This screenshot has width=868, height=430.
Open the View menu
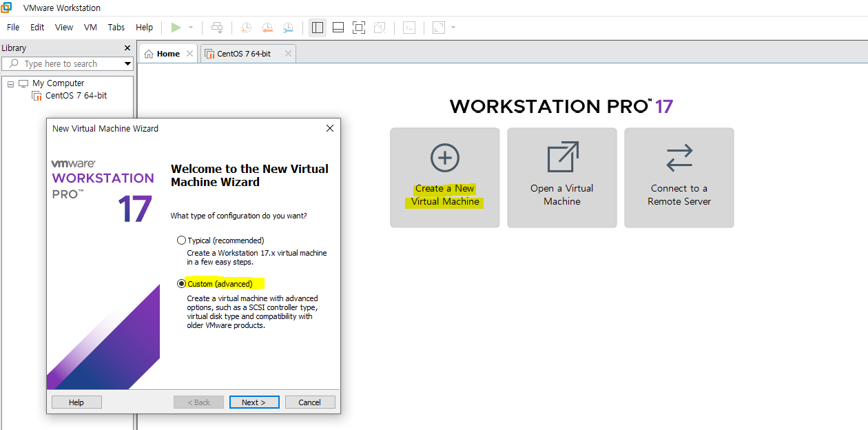[x=64, y=28]
